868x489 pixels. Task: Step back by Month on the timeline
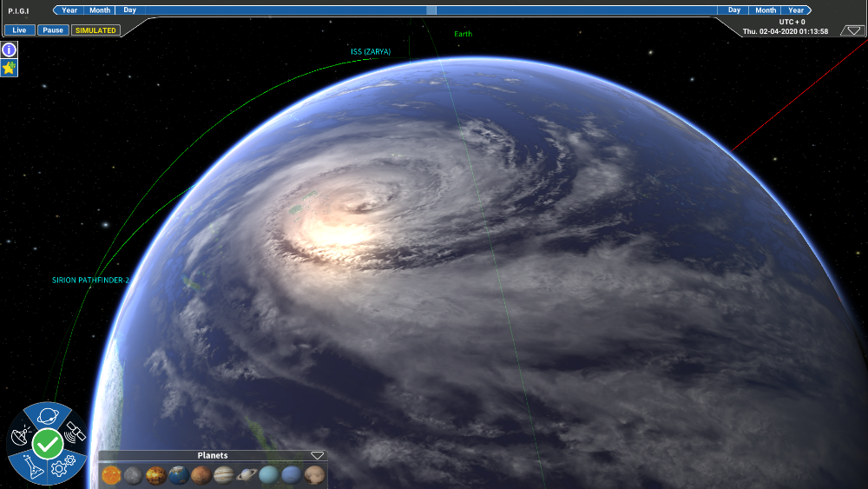click(100, 10)
